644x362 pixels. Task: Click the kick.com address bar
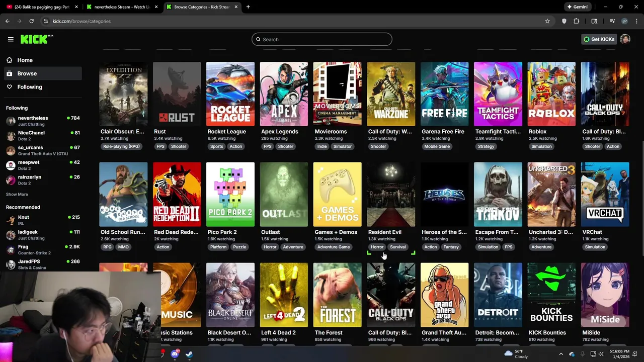[292, 21]
